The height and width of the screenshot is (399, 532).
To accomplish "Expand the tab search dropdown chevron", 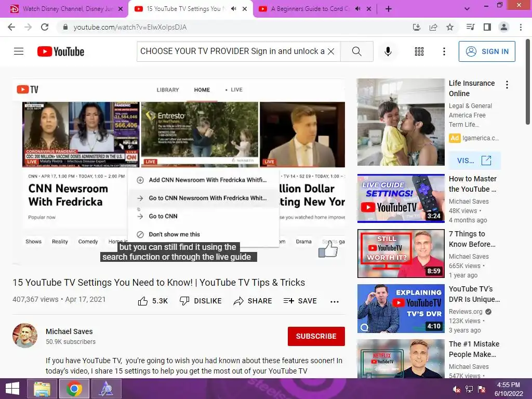I will point(467,9).
